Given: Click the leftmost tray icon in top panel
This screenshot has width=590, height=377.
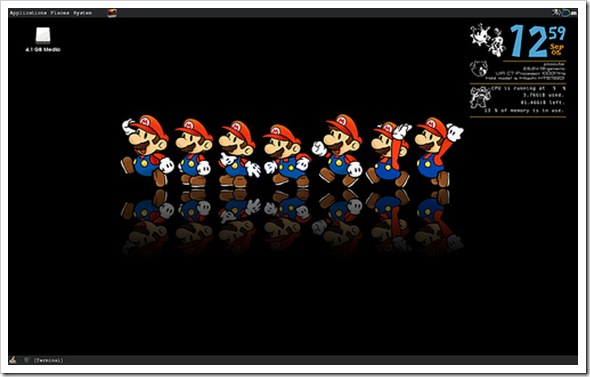Looking at the screenshot, I should pos(556,13).
